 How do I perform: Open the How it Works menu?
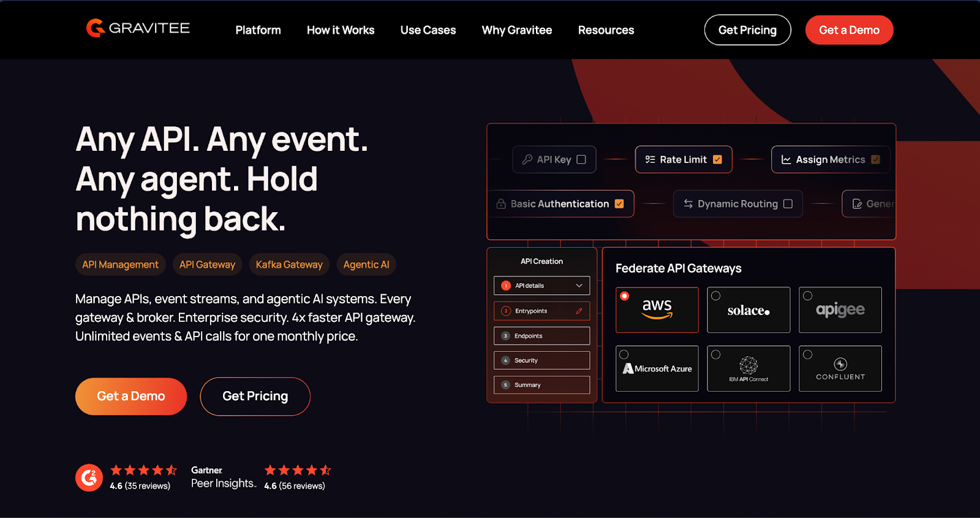341,30
